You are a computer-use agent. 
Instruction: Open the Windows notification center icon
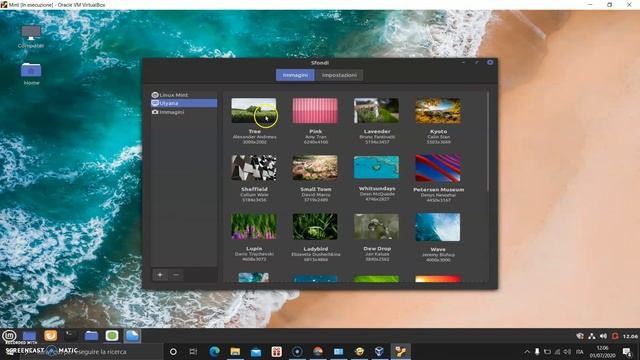pyautogui.click(x=627, y=351)
